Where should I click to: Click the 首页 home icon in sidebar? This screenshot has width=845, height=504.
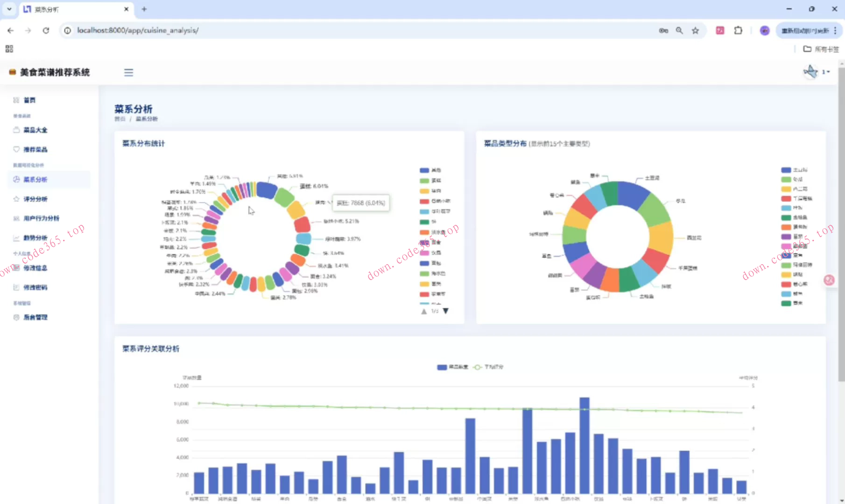pyautogui.click(x=16, y=100)
